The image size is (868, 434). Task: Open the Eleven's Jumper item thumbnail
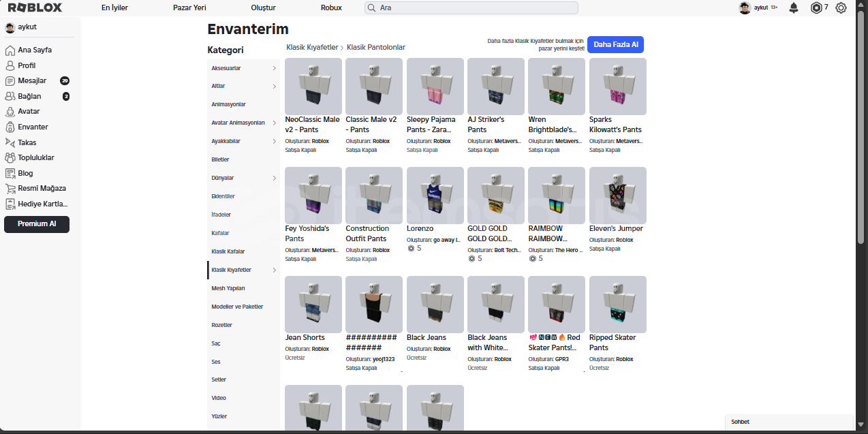[617, 196]
